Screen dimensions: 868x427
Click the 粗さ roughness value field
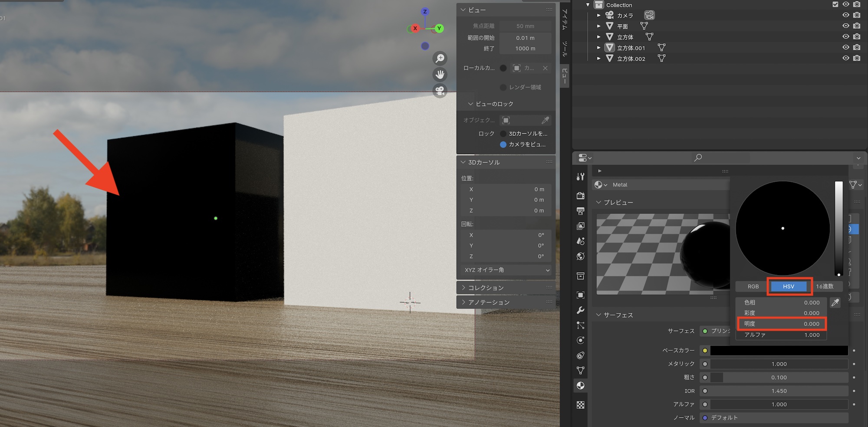779,378
